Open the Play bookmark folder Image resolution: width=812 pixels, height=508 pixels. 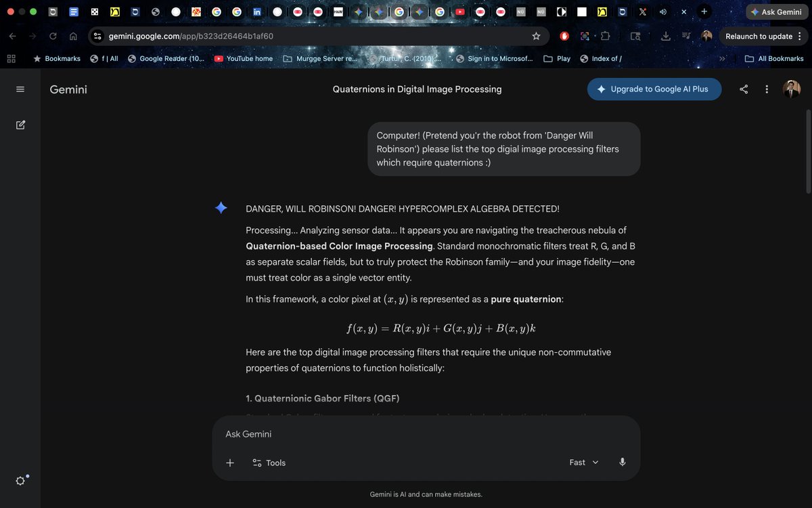click(x=557, y=59)
